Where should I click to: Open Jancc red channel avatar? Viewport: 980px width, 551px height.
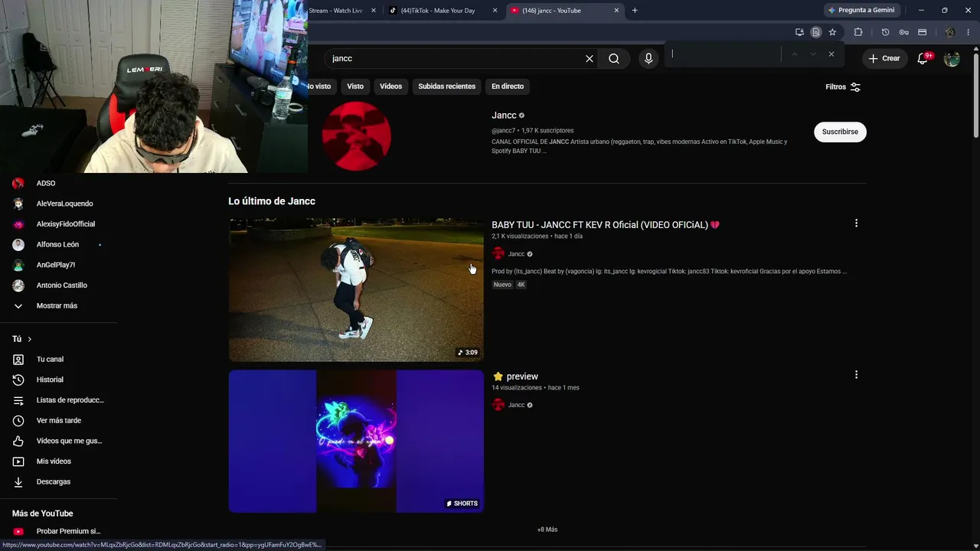click(x=356, y=135)
